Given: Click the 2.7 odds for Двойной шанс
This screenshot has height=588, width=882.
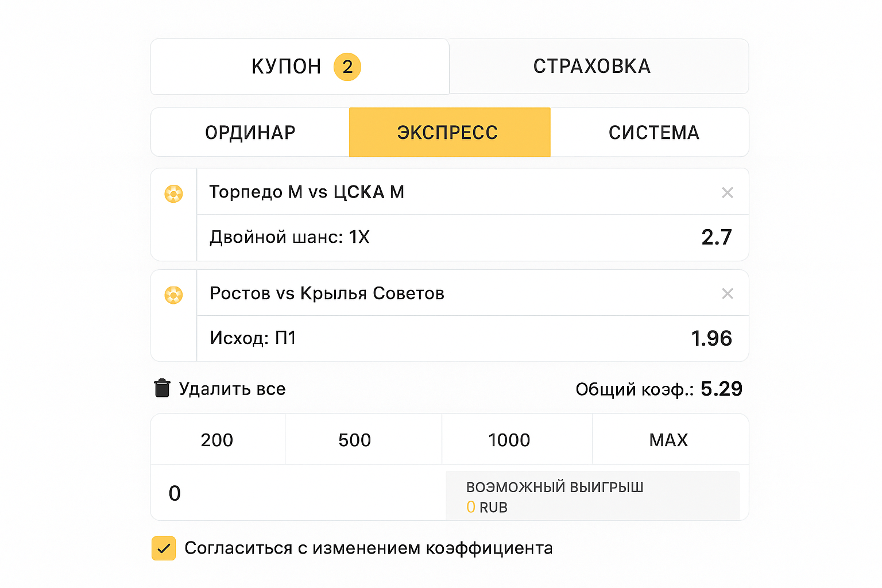Looking at the screenshot, I should (x=716, y=238).
